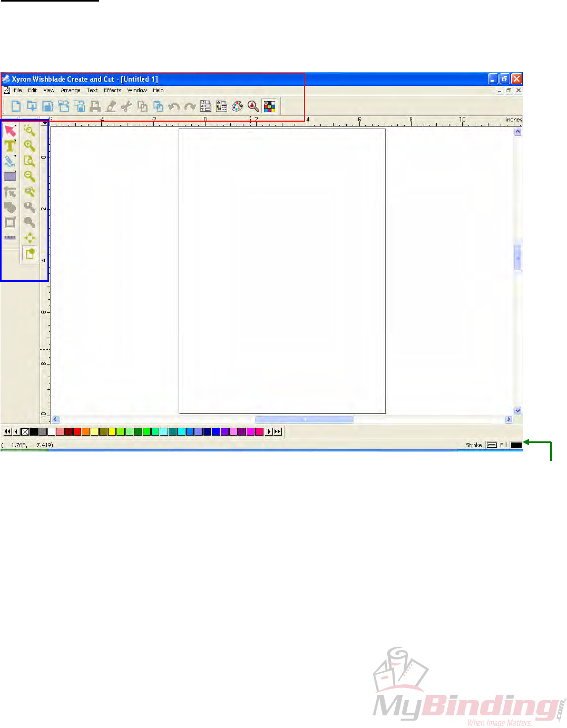Click the vertical scrollbar down arrow
Viewport: 567px width, 728px height.
tap(518, 410)
